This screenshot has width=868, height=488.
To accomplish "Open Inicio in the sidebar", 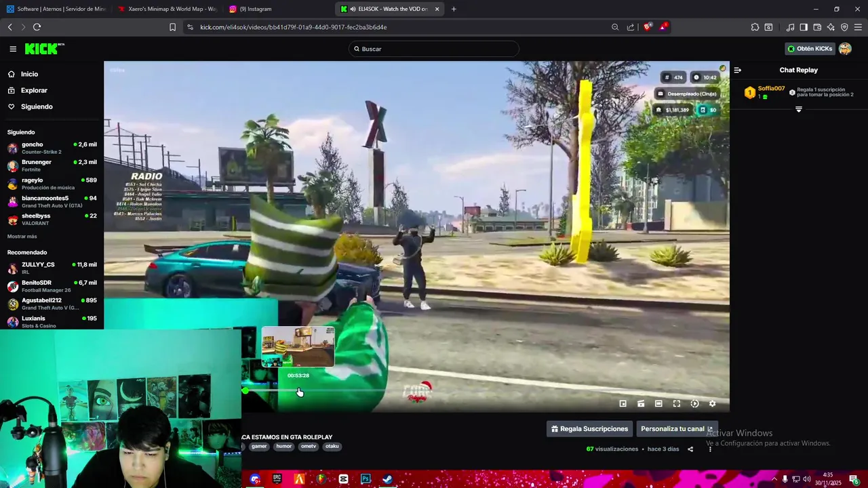I will click(29, 74).
